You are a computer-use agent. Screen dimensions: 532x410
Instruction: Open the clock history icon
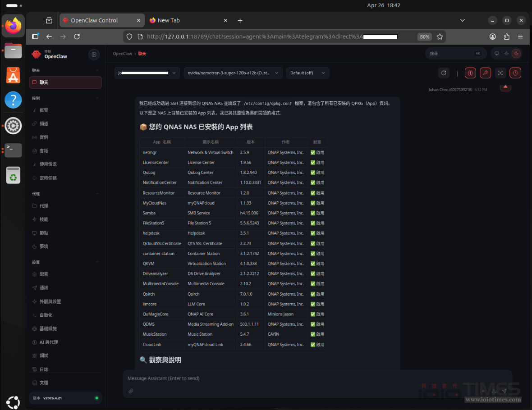click(515, 73)
